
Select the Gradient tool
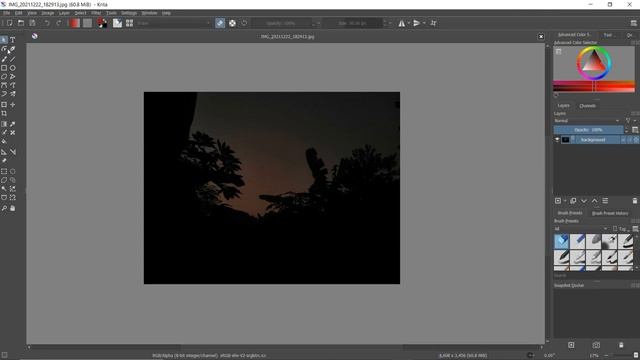[x=4, y=124]
